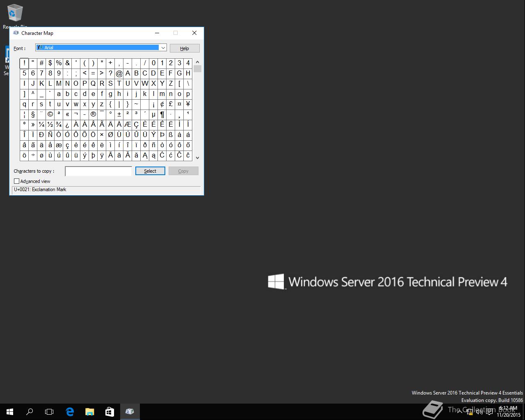Select the ¤ currency sign character

coord(179,104)
